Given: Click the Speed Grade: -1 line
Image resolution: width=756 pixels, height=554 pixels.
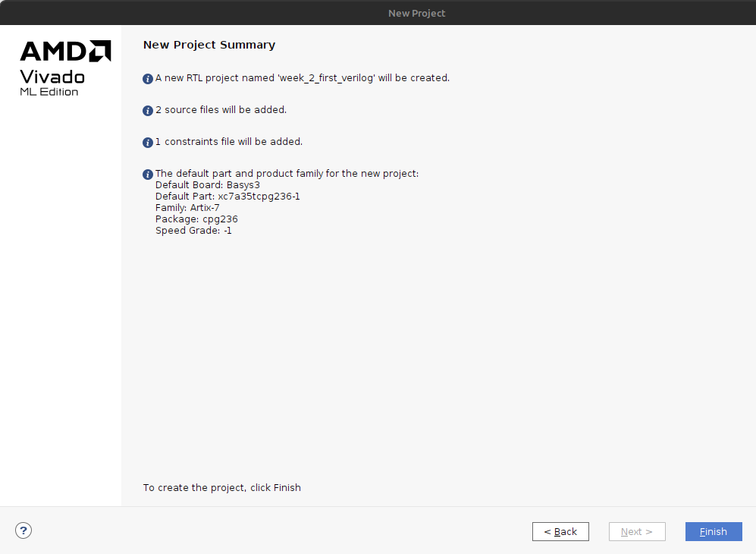Looking at the screenshot, I should click(x=193, y=231).
